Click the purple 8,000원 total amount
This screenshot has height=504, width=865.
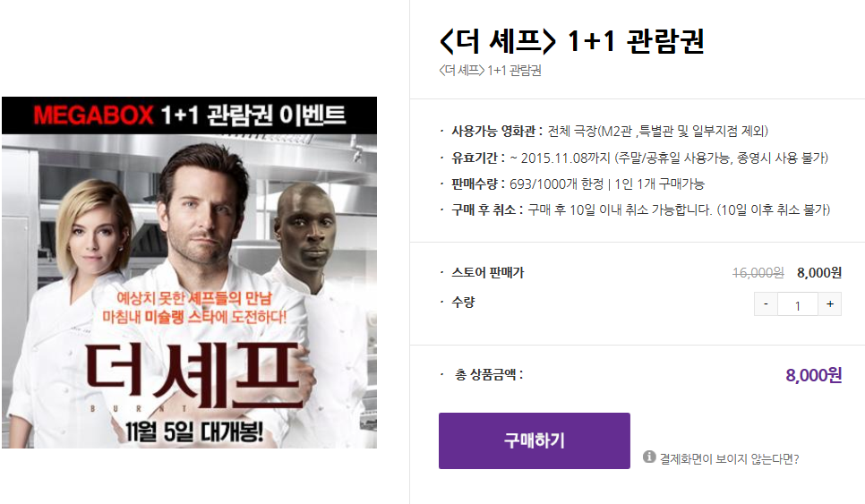[x=814, y=375]
